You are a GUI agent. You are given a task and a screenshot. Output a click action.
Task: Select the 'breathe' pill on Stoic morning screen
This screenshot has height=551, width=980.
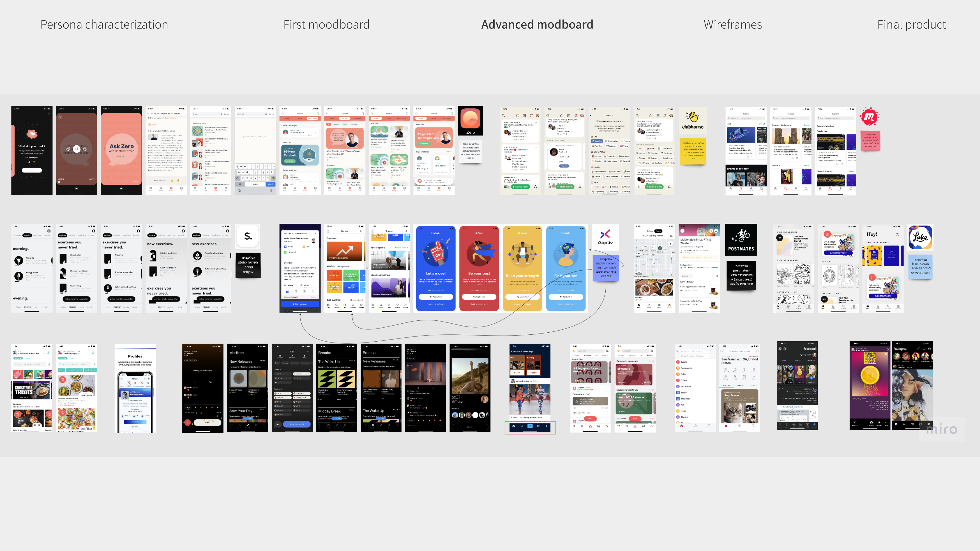coord(27,235)
